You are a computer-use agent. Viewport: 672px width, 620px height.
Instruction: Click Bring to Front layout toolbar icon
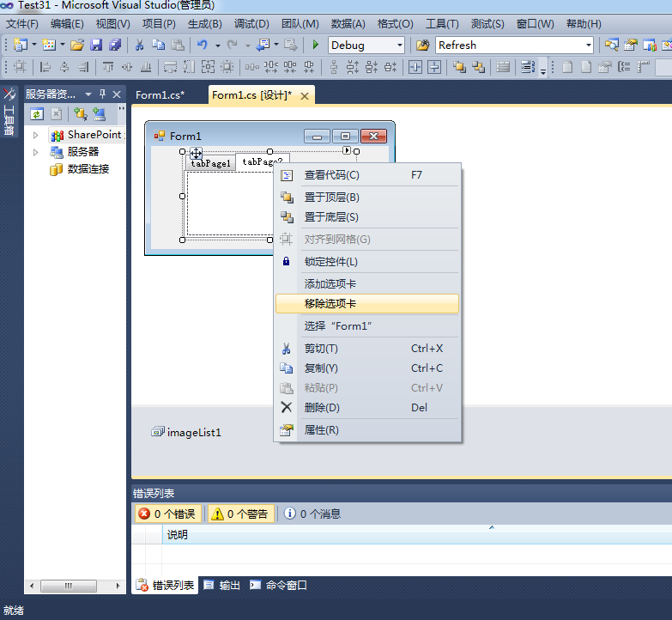[x=459, y=67]
